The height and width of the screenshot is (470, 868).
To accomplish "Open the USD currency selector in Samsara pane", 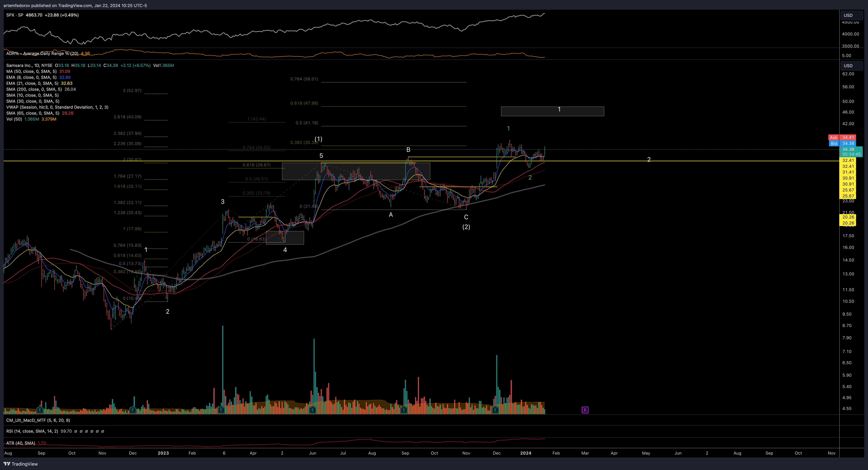I will click(x=852, y=66).
